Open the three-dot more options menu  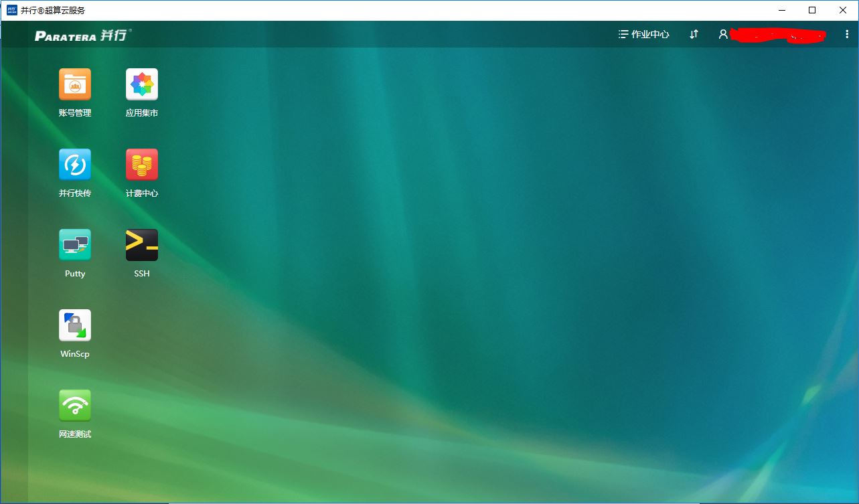[847, 34]
